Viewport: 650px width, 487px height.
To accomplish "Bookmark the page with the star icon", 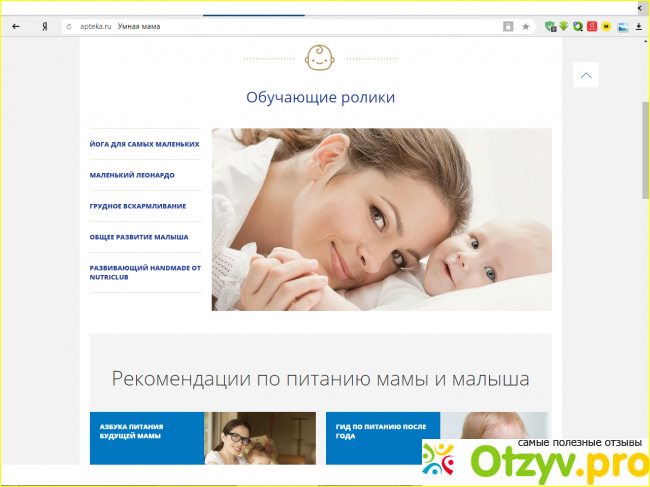I will pyautogui.click(x=526, y=26).
